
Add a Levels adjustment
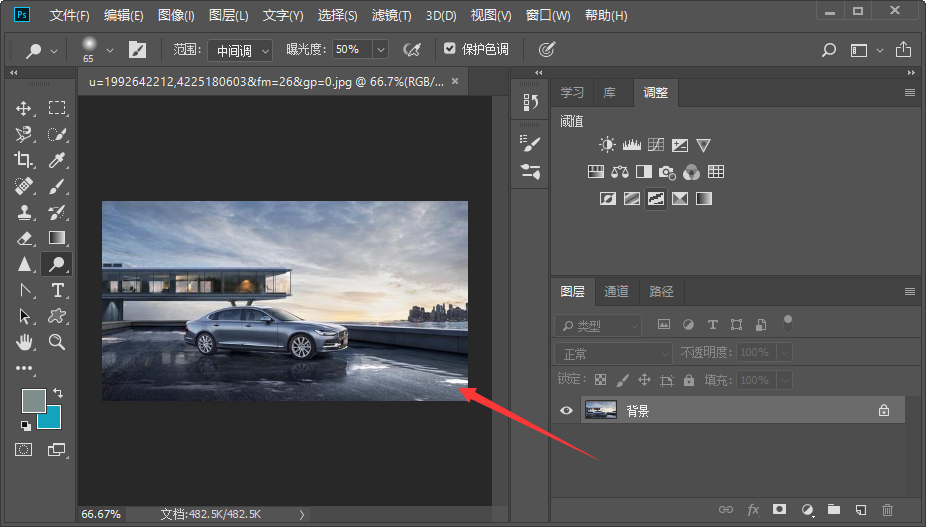point(631,145)
